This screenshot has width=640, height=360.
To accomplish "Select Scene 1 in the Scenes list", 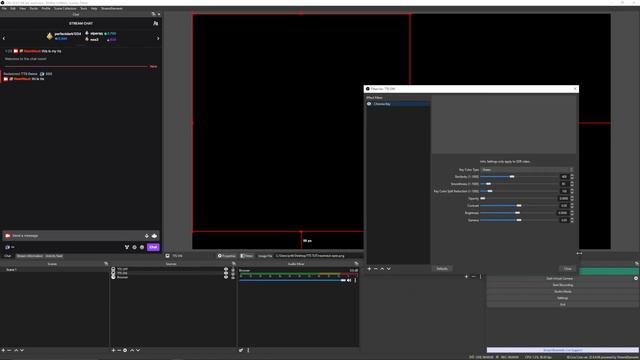I will 54,270.
